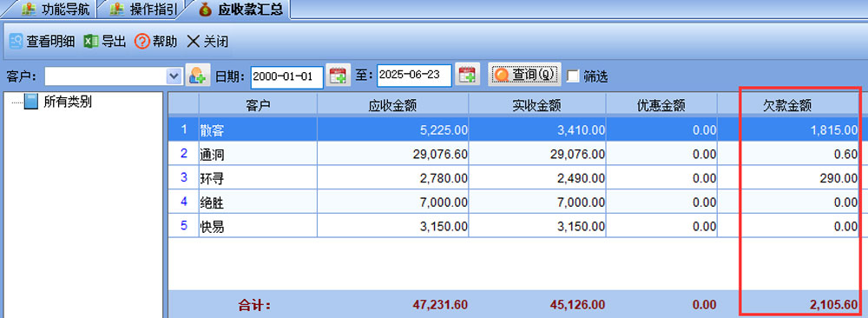Expand the 客户 dropdown arrow
The height and width of the screenshot is (318, 868).
(x=174, y=76)
